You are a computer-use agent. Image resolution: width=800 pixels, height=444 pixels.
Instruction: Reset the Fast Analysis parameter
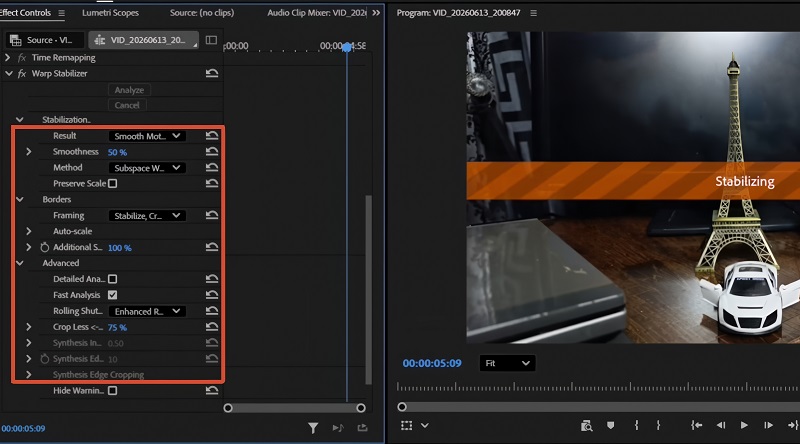click(x=212, y=295)
